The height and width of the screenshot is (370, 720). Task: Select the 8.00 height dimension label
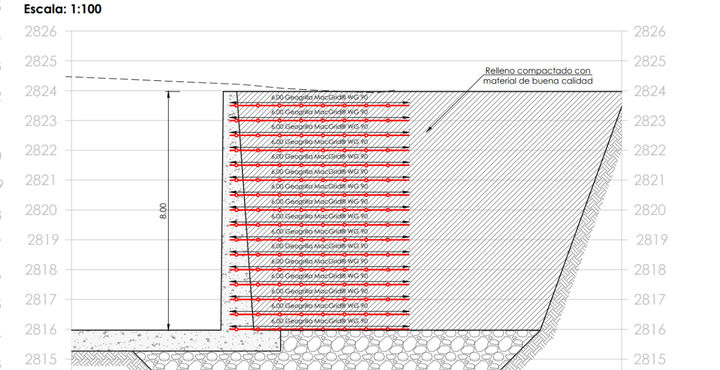[163, 211]
